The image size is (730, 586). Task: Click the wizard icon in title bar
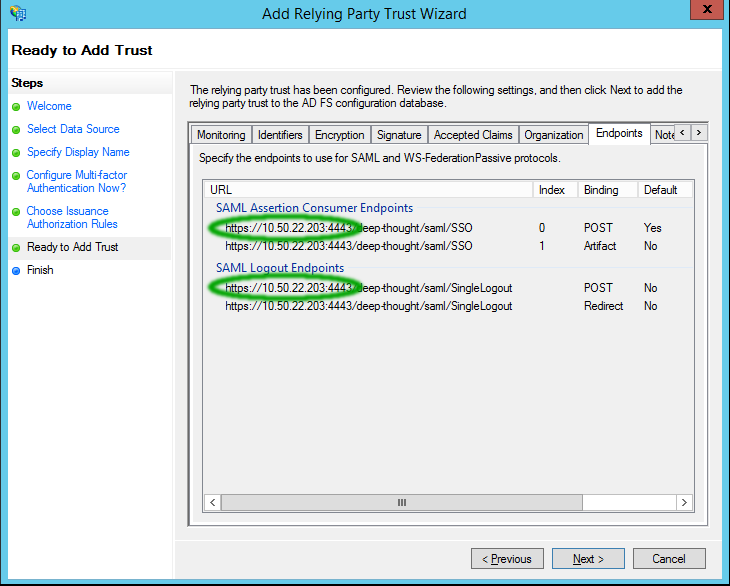coord(17,14)
